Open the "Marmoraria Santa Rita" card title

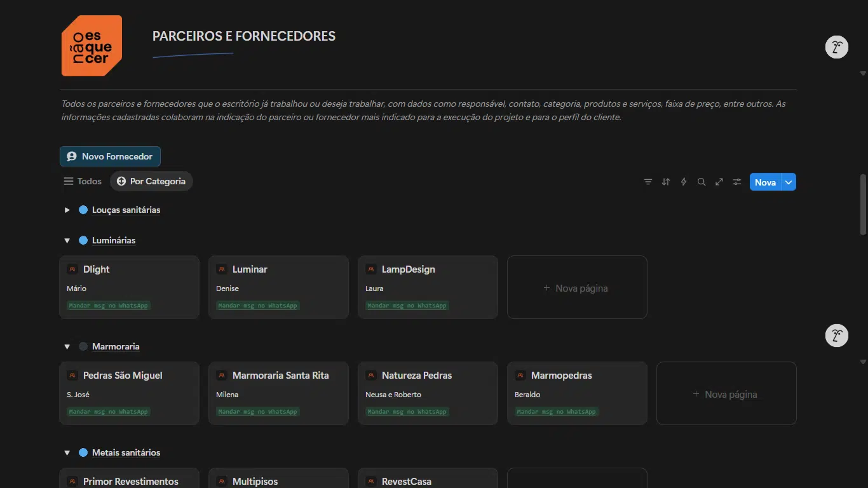[x=281, y=376]
